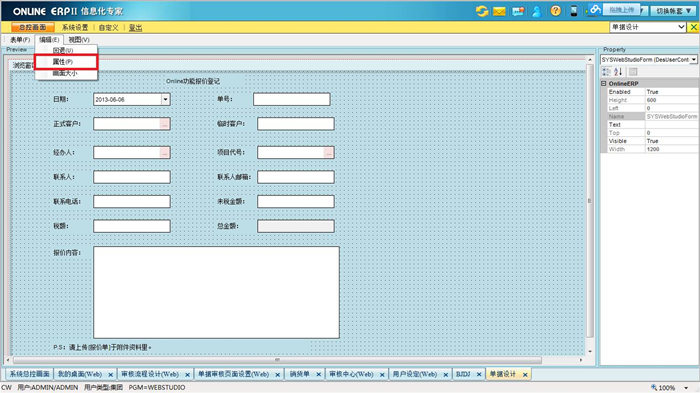
Task: Close the 审核流程设计(Web) tab
Action: coord(188,375)
